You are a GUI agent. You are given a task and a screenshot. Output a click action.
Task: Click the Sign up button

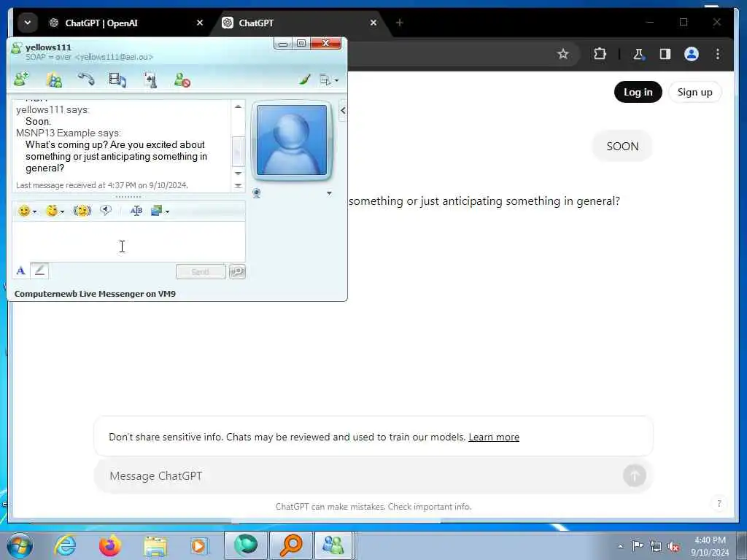(x=694, y=92)
